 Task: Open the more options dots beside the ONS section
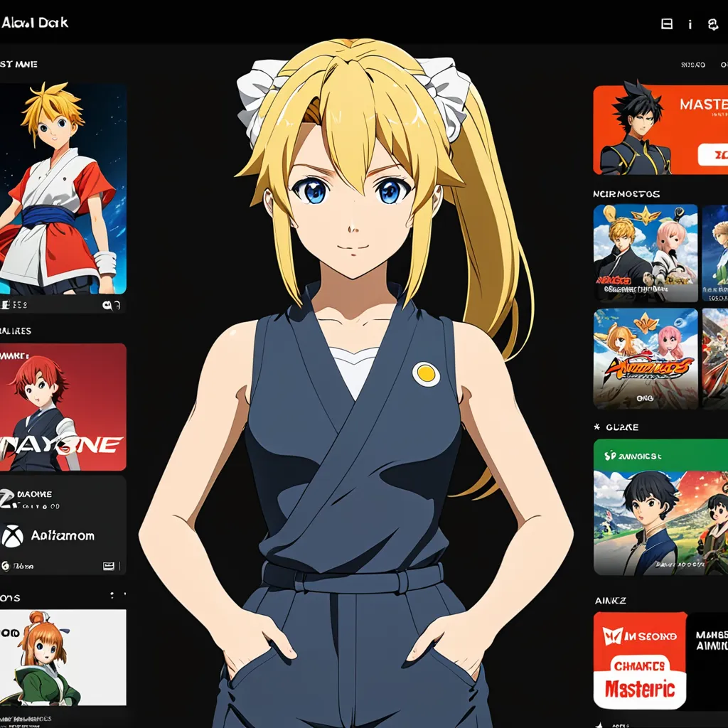pyautogui.click(x=114, y=595)
